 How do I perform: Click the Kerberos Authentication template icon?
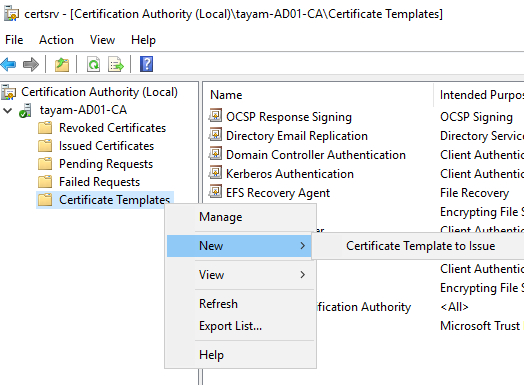coord(216,173)
